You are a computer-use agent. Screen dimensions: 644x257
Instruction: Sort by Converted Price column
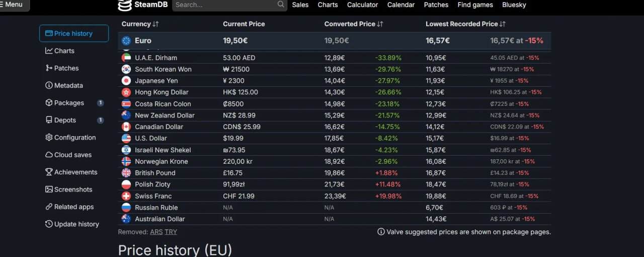354,24
